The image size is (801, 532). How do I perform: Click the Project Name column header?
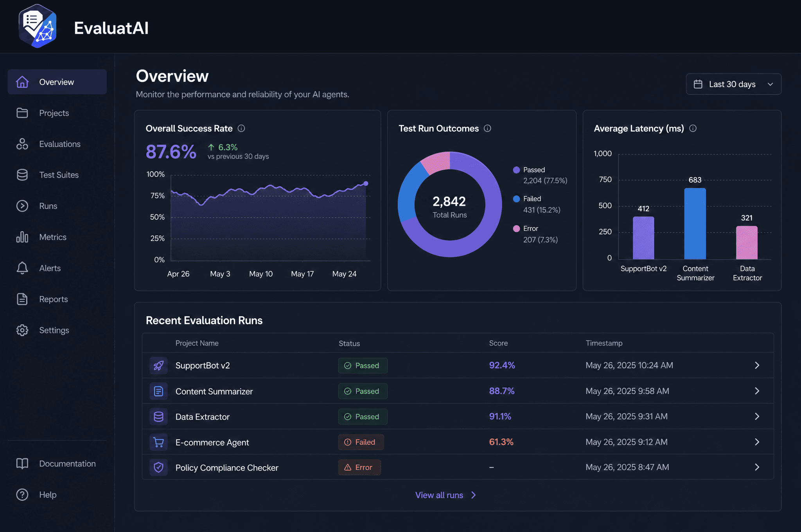tap(197, 343)
